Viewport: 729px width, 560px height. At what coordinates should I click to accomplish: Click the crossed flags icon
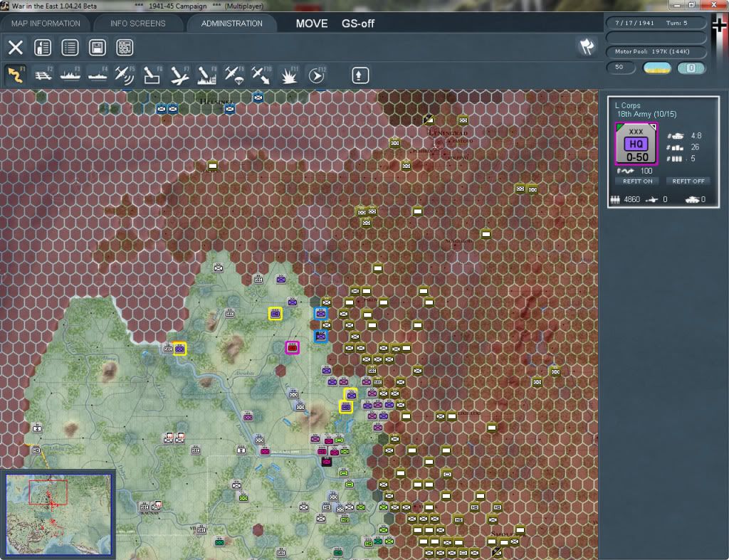tap(587, 46)
